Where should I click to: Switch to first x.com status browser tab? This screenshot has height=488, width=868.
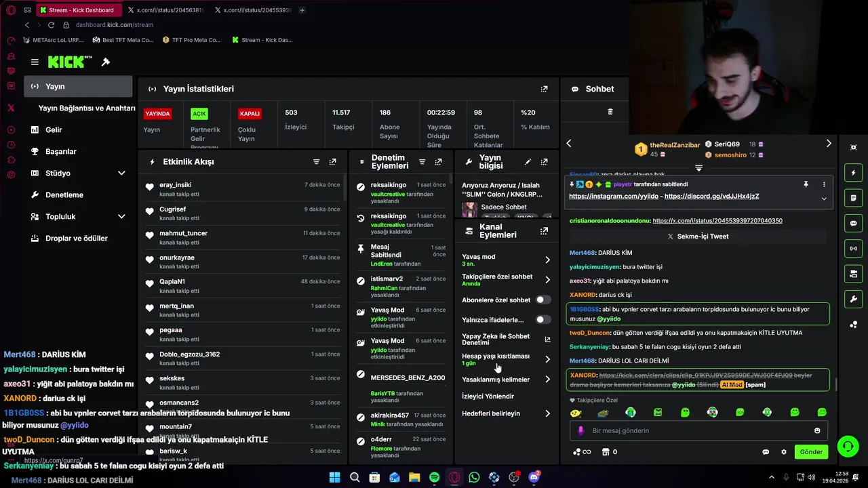point(165,10)
